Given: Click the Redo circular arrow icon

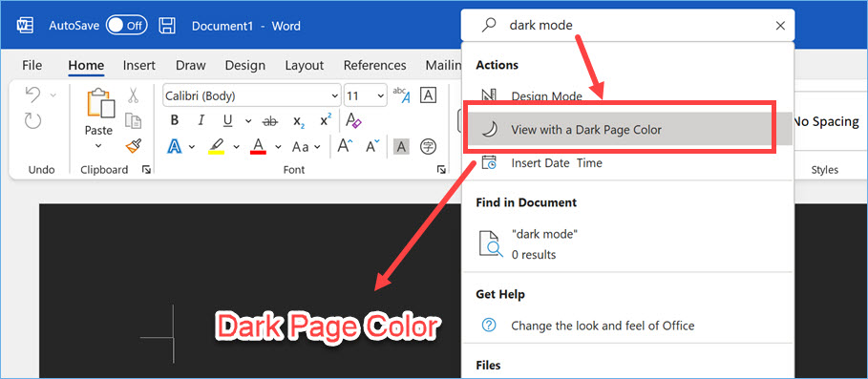Looking at the screenshot, I should click(33, 120).
